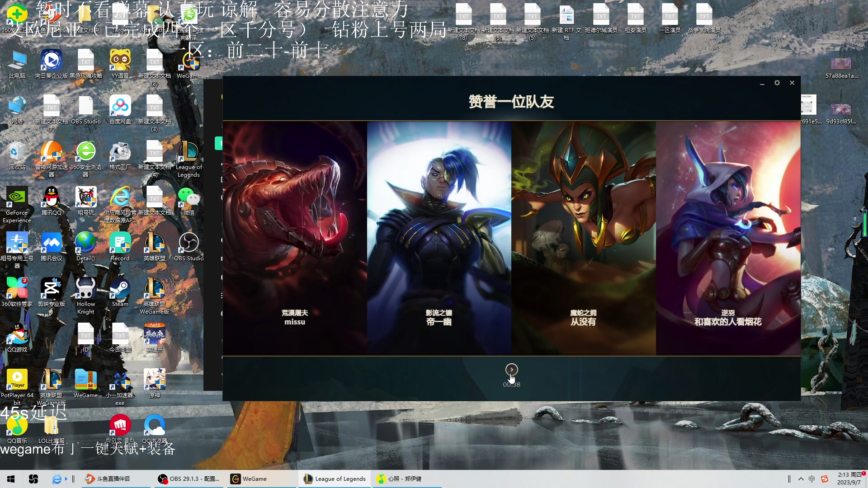868x488 pixels.
Task: Open the 360安全浏览器 icon
Action: tap(86, 159)
